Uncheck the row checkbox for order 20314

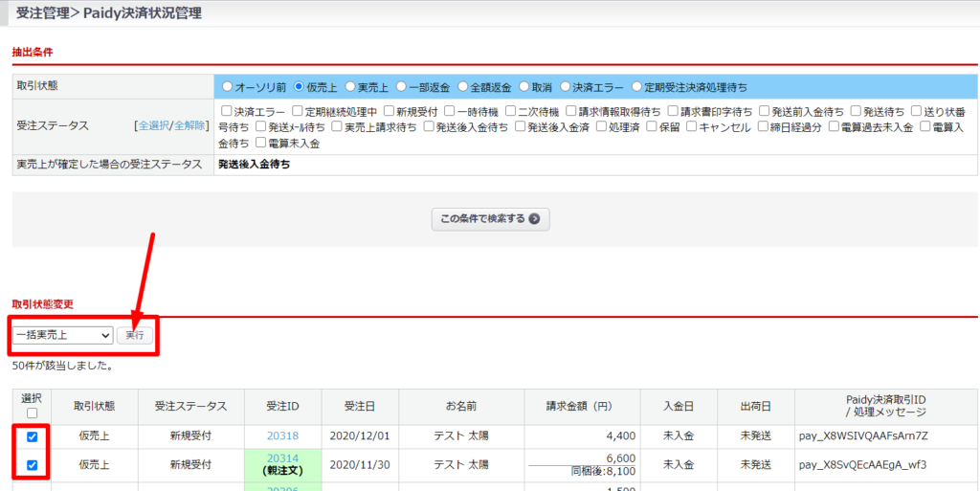32,466
